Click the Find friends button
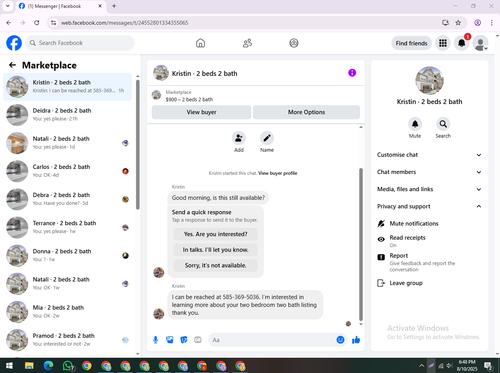This screenshot has width=500, height=373. pos(411,43)
